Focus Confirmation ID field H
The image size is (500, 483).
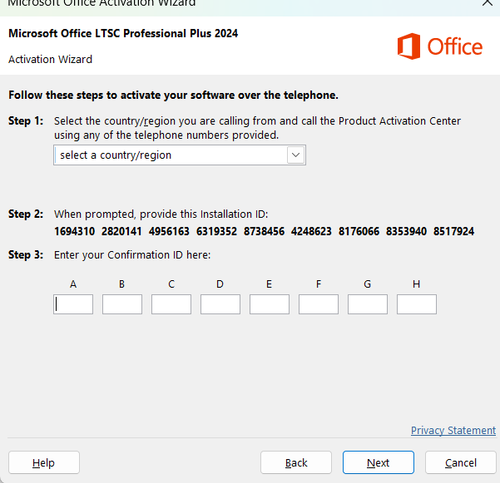(417, 304)
